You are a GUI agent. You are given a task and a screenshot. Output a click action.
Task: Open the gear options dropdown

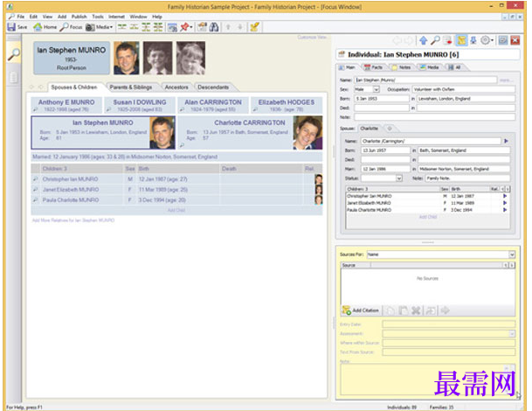click(x=487, y=40)
